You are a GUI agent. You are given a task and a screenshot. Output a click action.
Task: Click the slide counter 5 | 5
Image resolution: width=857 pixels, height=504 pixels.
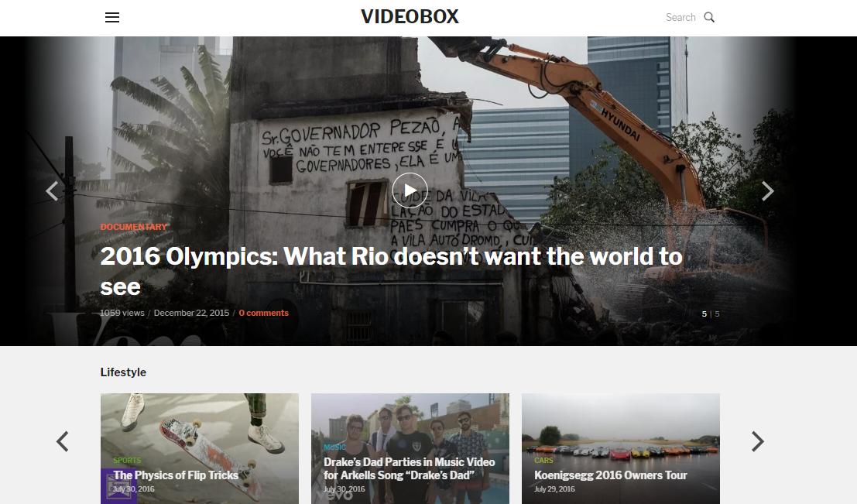[x=711, y=314]
